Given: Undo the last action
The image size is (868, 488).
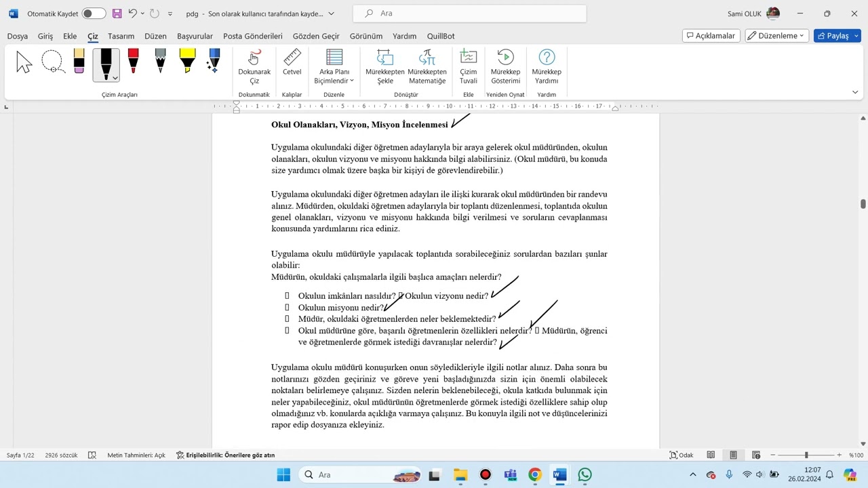Looking at the screenshot, I should [132, 14].
